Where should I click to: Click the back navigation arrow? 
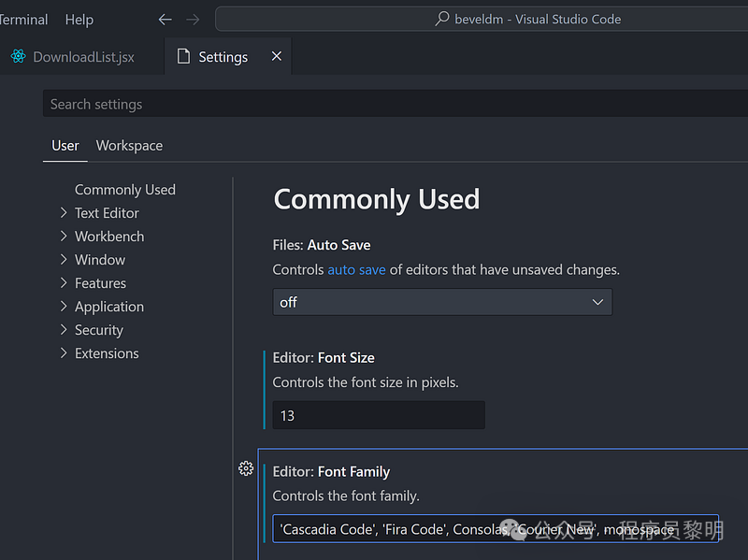(165, 20)
